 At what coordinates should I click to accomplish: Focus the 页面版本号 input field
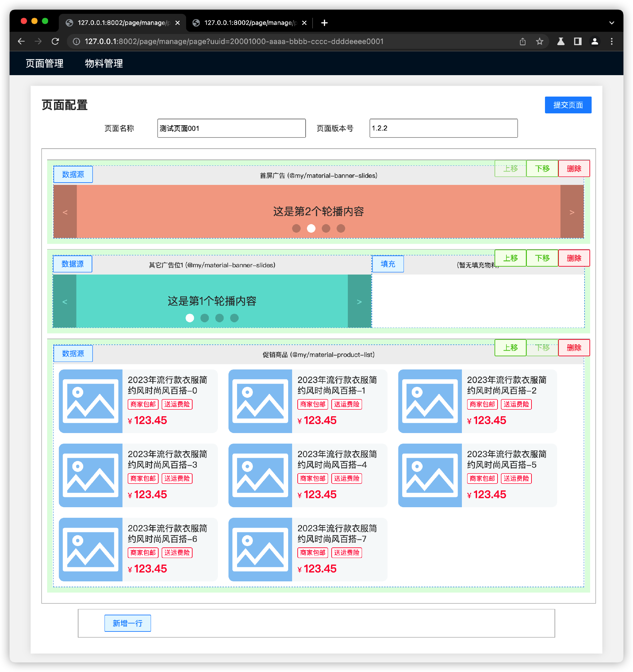(443, 128)
